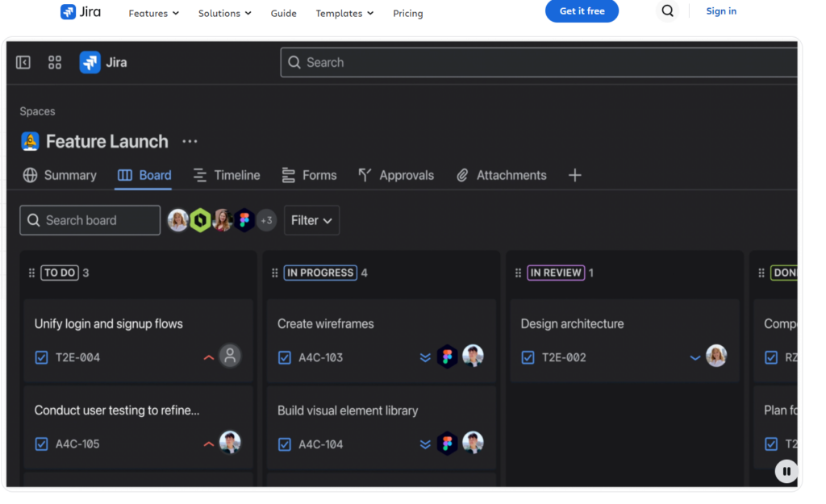Toggle the T2E-002 task checkbox

(x=528, y=357)
